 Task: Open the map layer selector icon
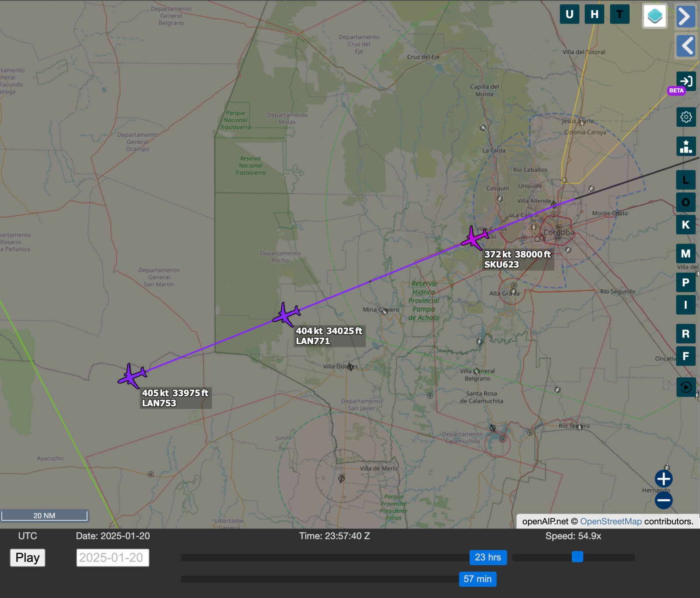click(x=654, y=16)
